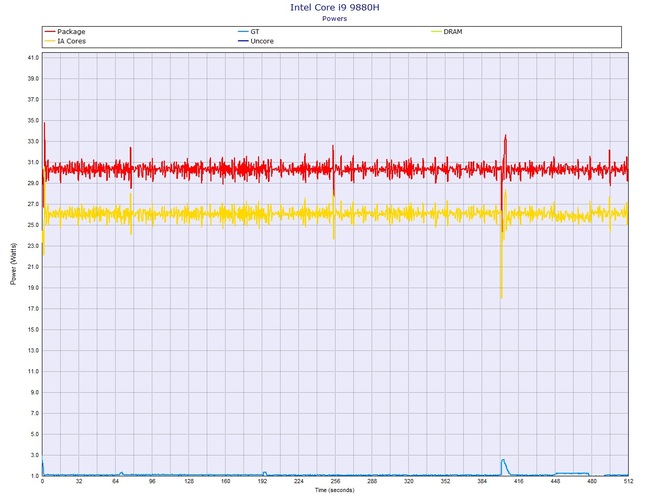Click the 128 x-axis tick label
The image size is (670, 502).
pos(189,481)
